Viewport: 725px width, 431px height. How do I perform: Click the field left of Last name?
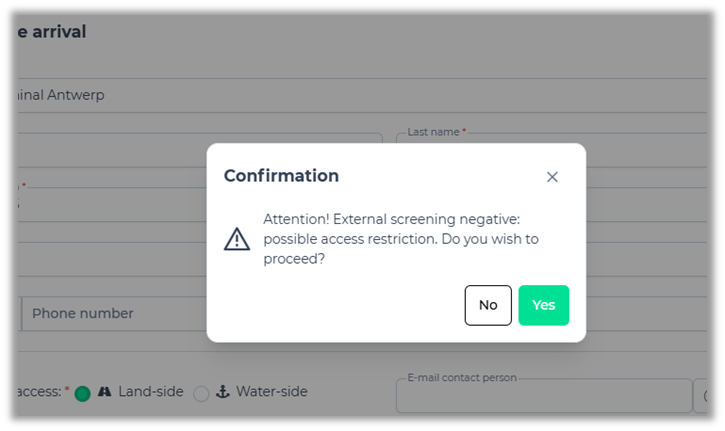tap(200, 150)
